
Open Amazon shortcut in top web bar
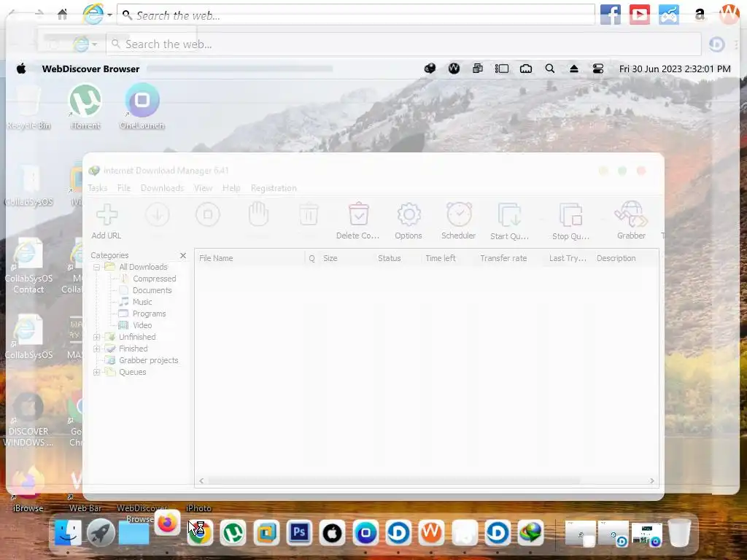pos(700,15)
